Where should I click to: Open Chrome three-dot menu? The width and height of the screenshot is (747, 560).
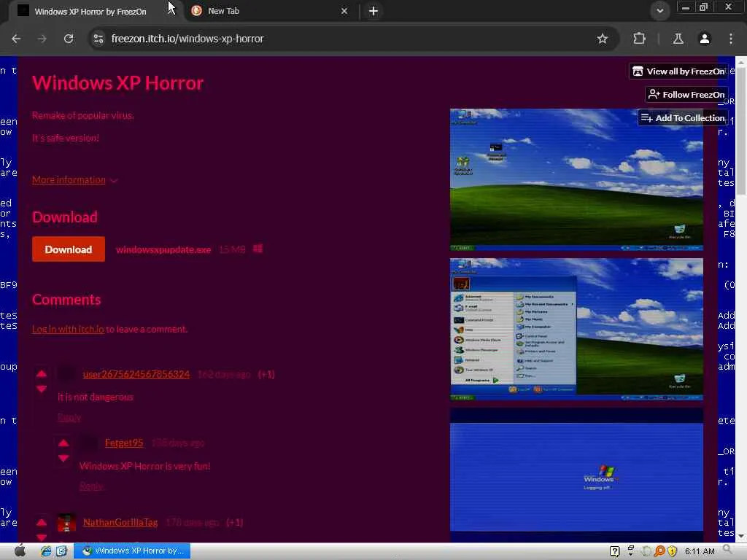tap(731, 39)
